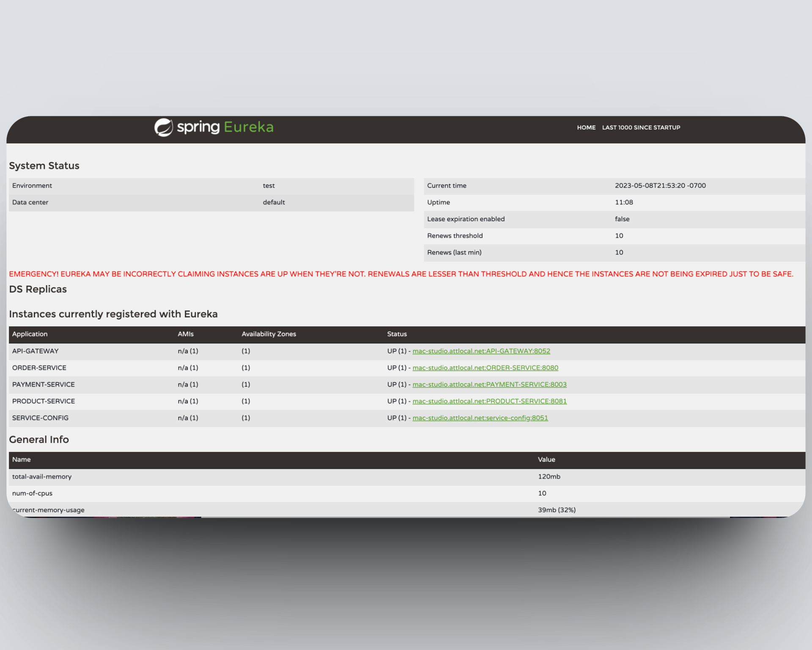Select the ORDER-SERVICE application name
The width and height of the screenshot is (812, 650).
(39, 368)
